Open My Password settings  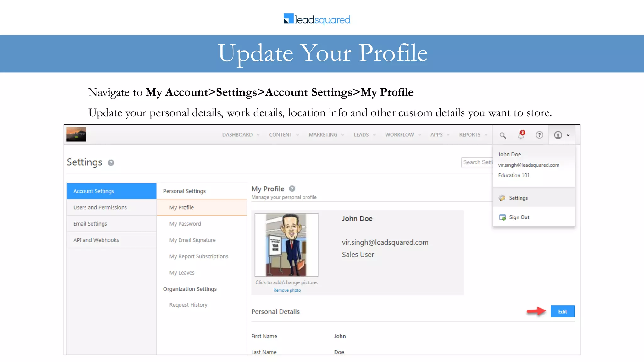click(185, 224)
